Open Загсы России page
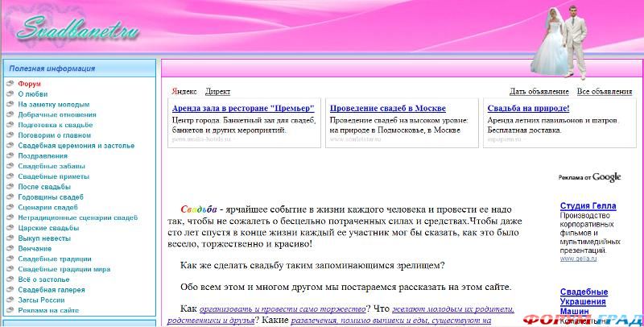The height and width of the screenshot is (327, 644). [42, 300]
